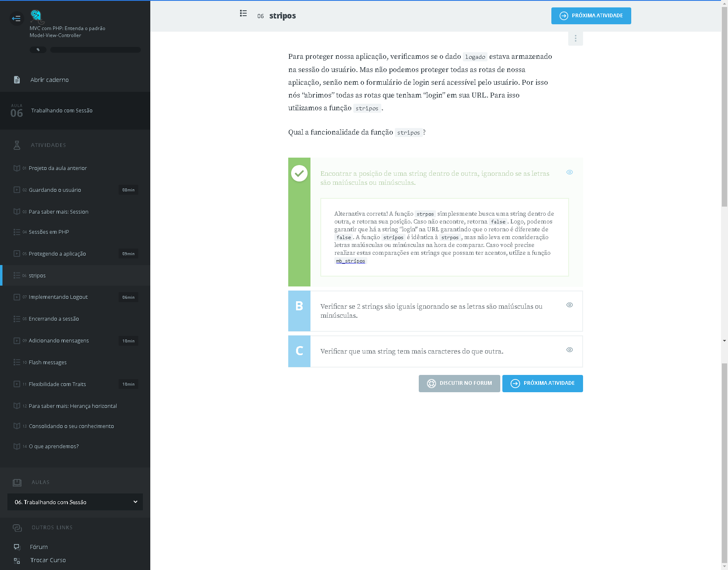Image resolution: width=728 pixels, height=570 pixels.
Task: Click the Fórum chat icon
Action: pos(17,547)
